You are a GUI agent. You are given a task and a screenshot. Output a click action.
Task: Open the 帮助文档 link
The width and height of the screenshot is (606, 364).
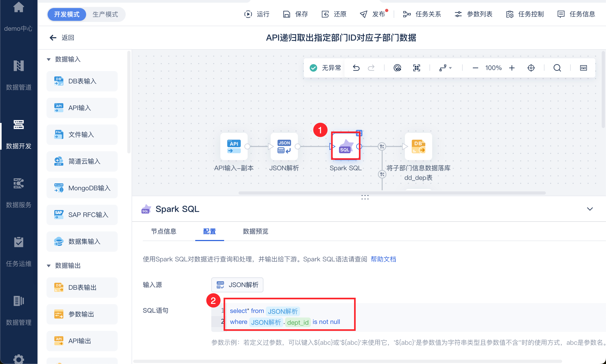[383, 259]
